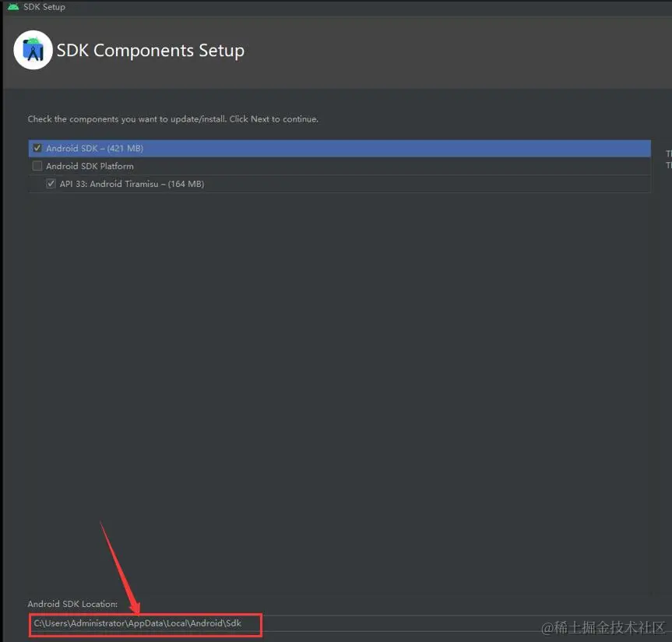672x642 pixels.
Task: Select the Android SDK – (421 MB) row
Action: [x=340, y=148]
